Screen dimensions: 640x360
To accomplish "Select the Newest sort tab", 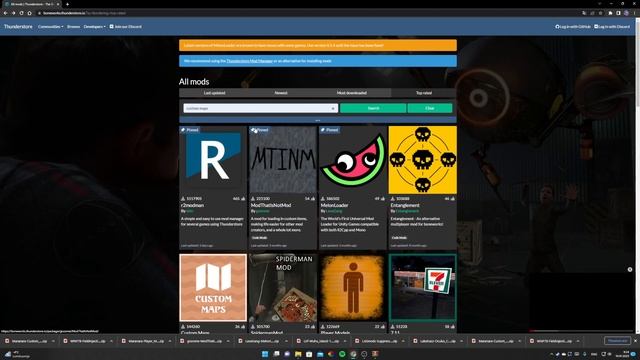I will coord(281,93).
